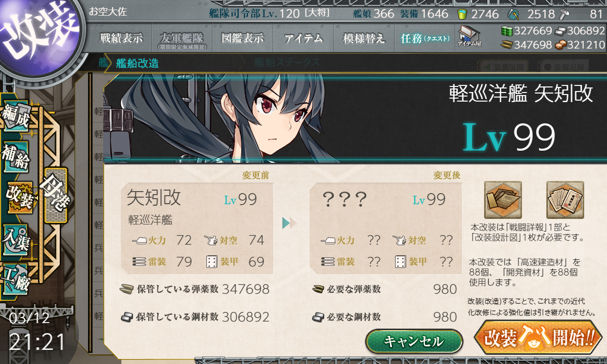Open the アイテム屋 shop icon

click(469, 36)
